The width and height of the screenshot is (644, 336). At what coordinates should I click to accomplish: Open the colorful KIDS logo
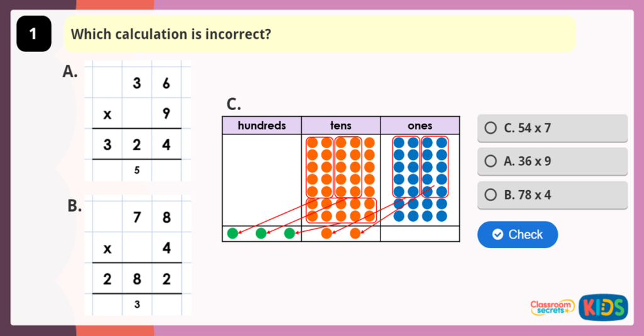tap(603, 306)
